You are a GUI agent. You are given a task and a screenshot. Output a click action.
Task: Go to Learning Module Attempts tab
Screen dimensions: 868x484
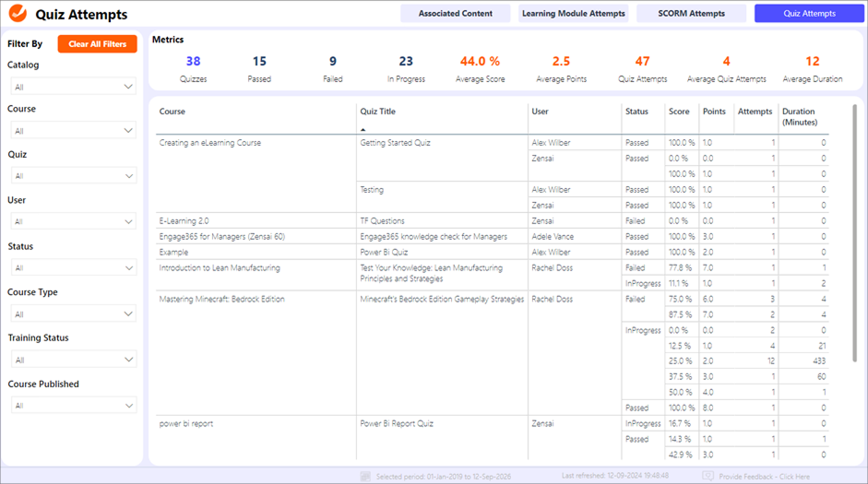[x=573, y=14]
